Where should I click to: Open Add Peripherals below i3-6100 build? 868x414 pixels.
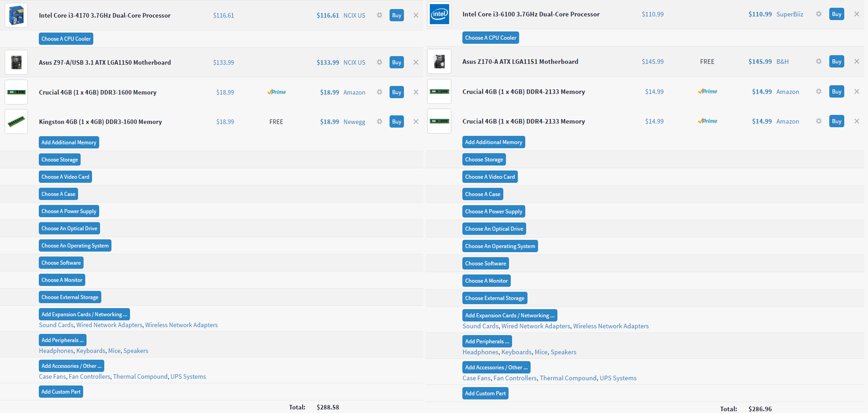[x=487, y=342]
